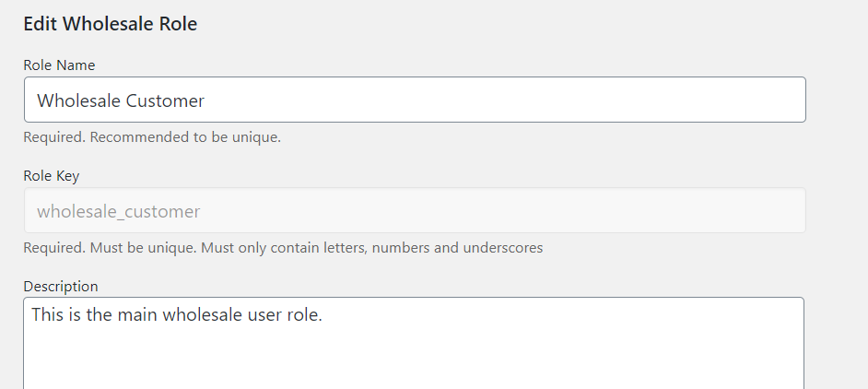This screenshot has width=868, height=389.
Task: Click the word "This" starting the description
Action: pyautogui.click(x=48, y=314)
